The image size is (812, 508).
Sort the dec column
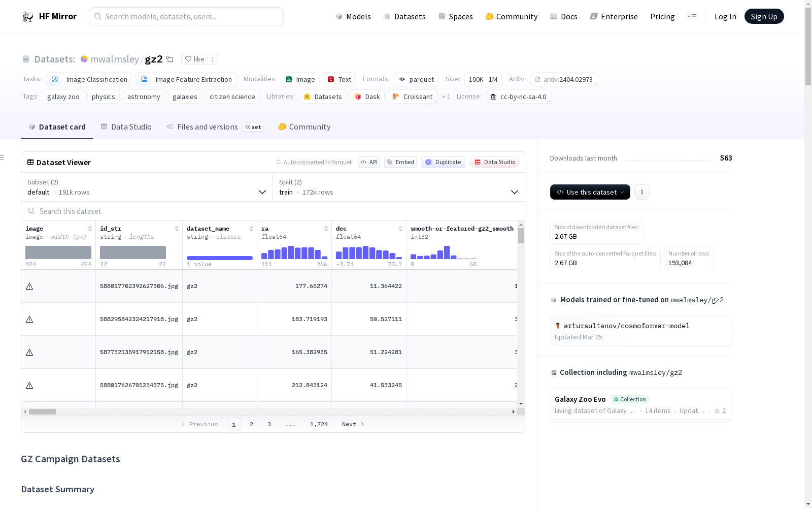point(400,229)
